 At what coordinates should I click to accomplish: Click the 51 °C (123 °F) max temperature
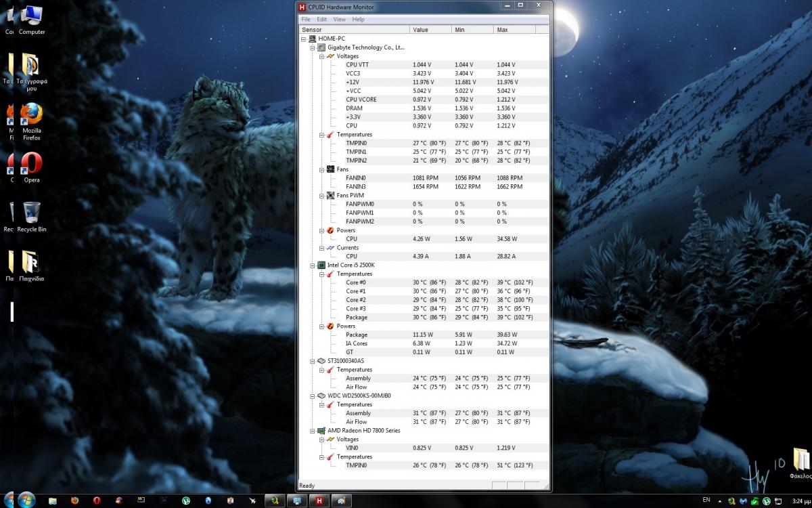click(514, 465)
